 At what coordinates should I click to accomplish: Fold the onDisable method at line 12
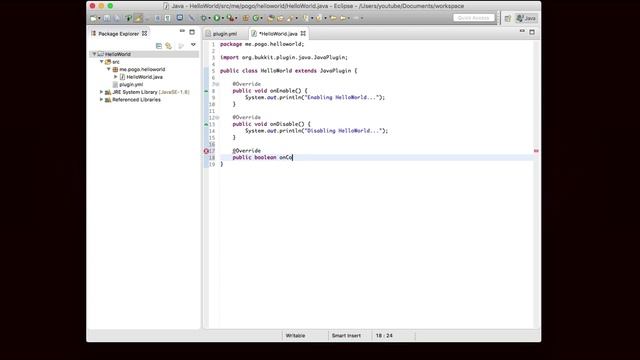217,118
